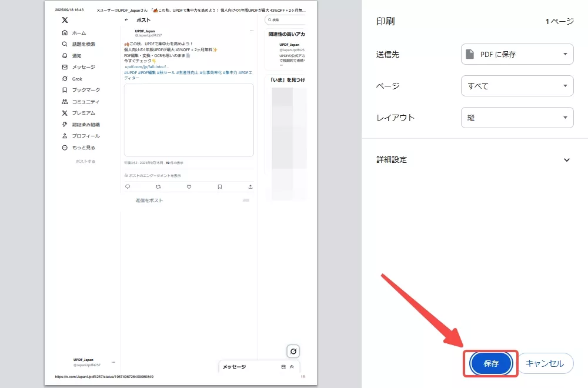The width and height of the screenshot is (588, 388).
Task: Click the Grok icon in the sidebar
Action: tap(65, 79)
